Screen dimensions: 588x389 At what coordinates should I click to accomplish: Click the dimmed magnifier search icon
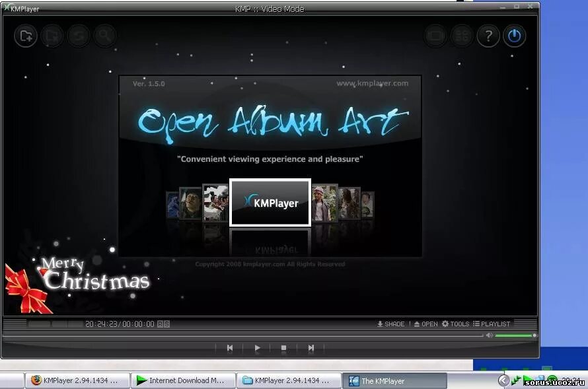click(104, 36)
